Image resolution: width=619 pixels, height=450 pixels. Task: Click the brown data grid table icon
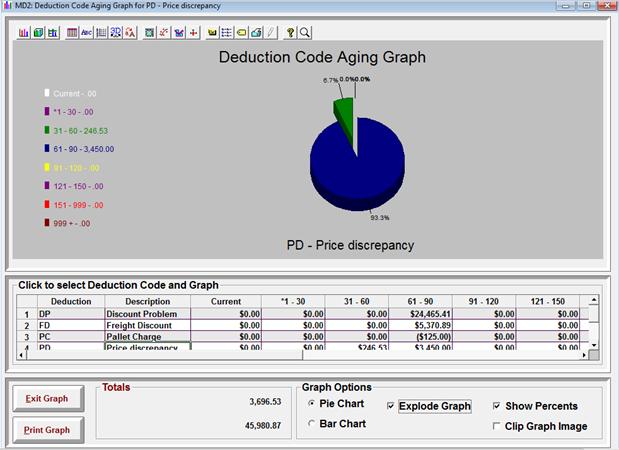coord(72,32)
